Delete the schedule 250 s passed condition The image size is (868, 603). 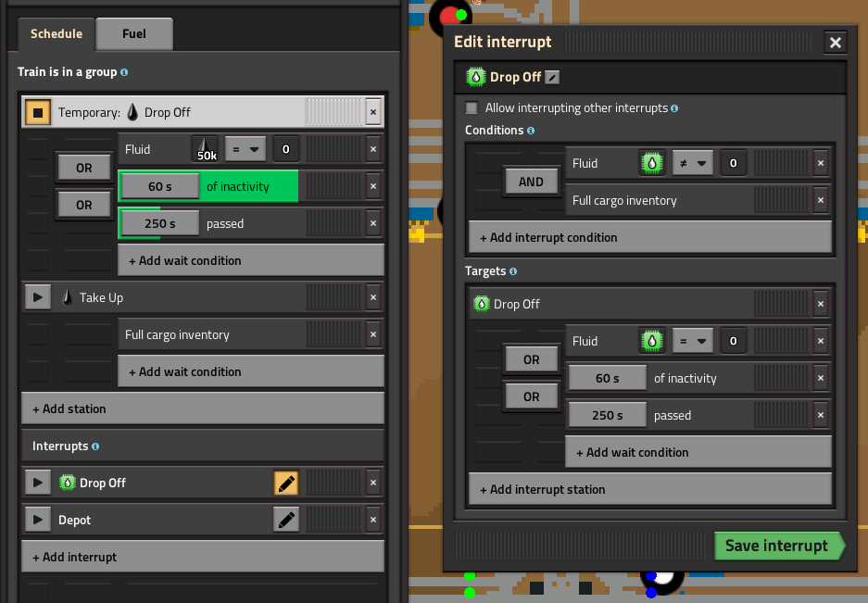373,224
